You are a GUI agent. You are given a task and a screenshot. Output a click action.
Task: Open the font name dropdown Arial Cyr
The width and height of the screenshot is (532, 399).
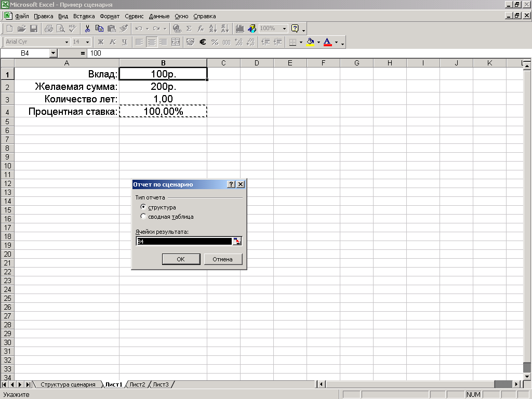66,42
